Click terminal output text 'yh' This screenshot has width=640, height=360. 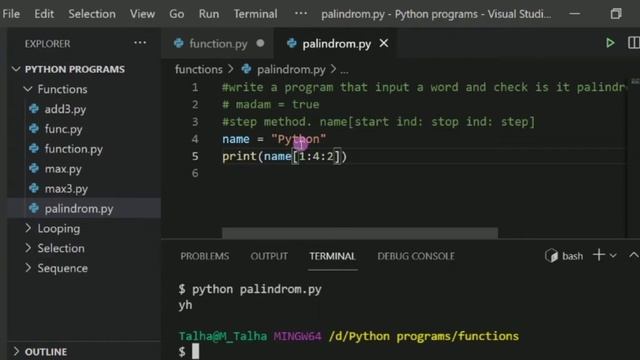point(185,305)
